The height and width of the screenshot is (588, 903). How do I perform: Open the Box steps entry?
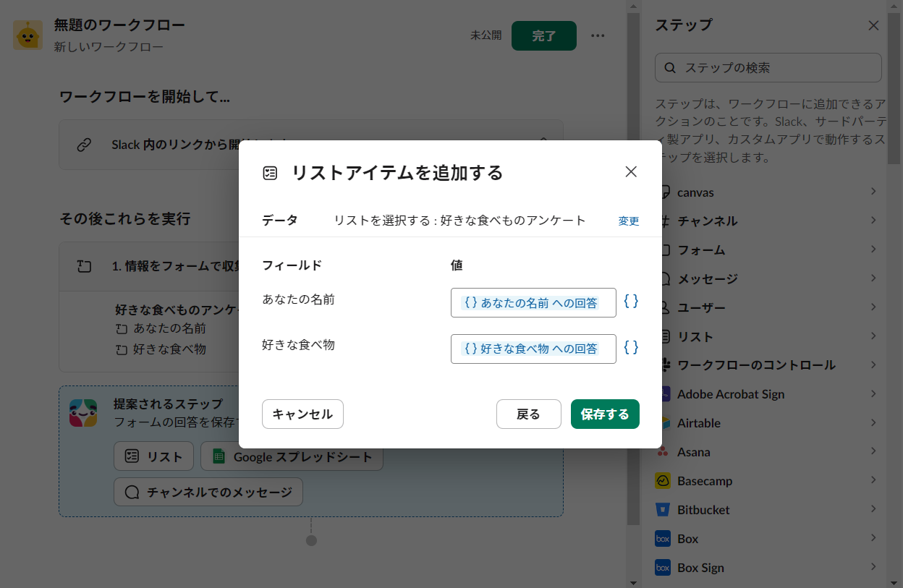(x=768, y=539)
